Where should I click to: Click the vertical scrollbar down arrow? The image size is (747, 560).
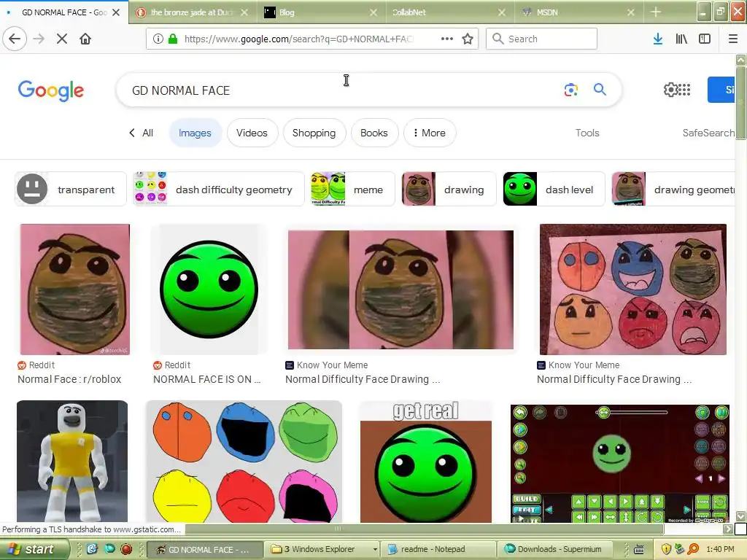tap(740, 516)
